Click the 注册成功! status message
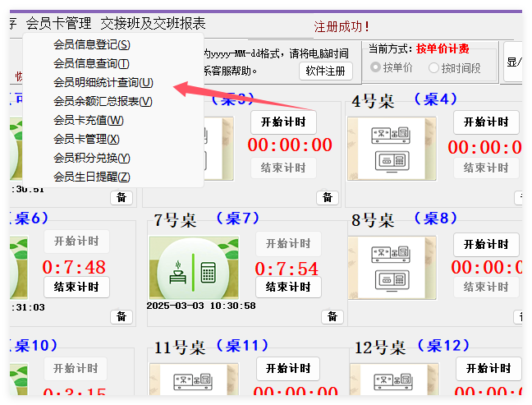532x405 pixels. point(342,27)
